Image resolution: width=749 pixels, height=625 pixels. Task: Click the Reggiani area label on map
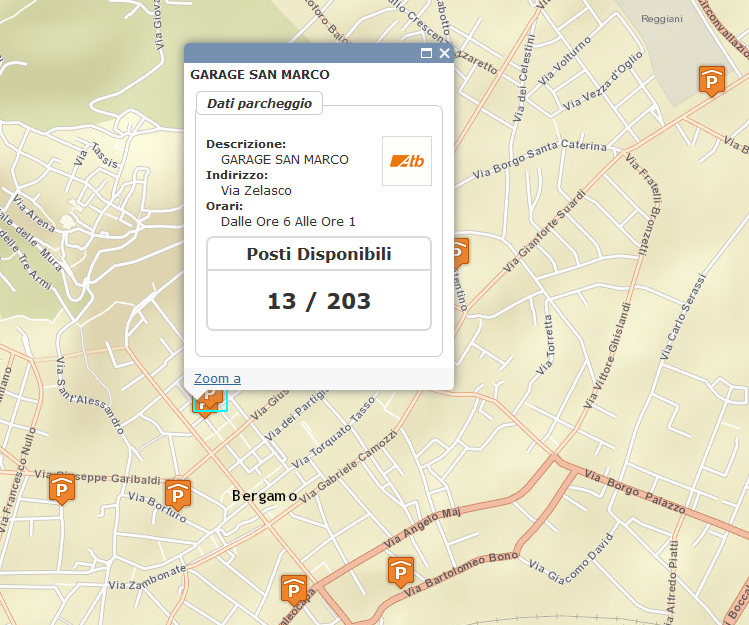pyautogui.click(x=661, y=19)
